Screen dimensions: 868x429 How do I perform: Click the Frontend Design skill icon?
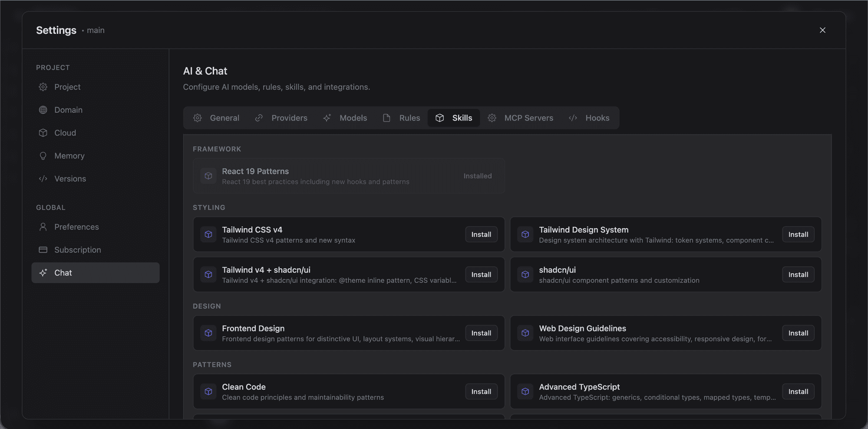pos(208,333)
